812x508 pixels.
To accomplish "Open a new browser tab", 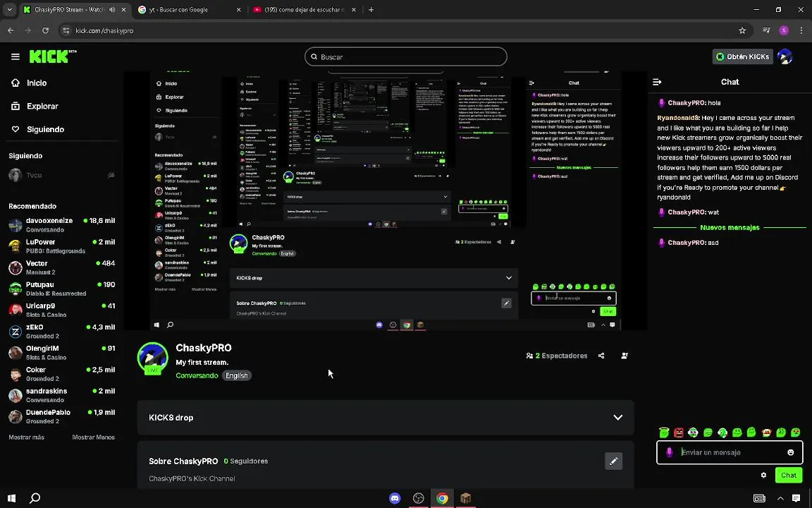I will coord(371,10).
